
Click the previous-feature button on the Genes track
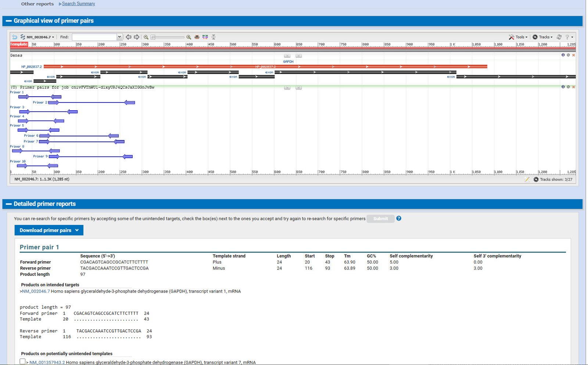(x=287, y=56)
